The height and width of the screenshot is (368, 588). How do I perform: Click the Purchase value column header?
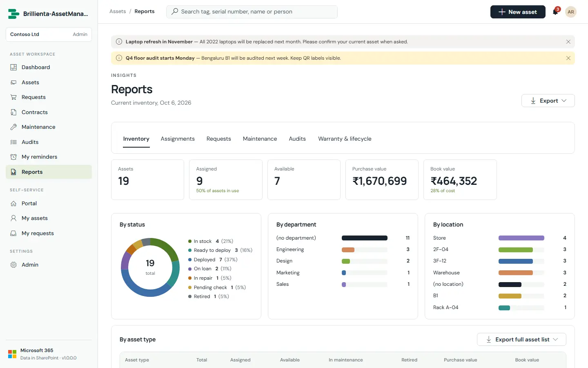[461, 360]
